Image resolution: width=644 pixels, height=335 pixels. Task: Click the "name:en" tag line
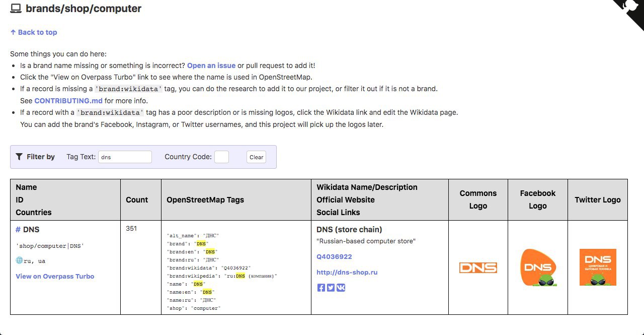[x=190, y=292]
